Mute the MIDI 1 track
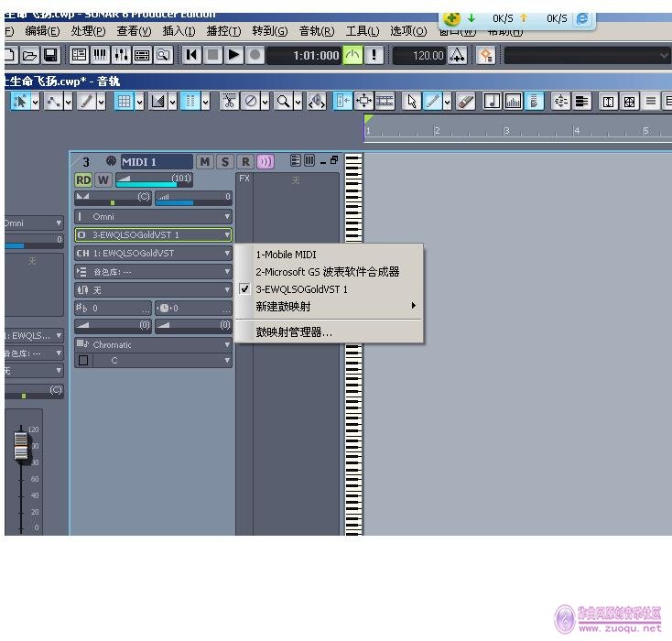672x641 pixels. click(205, 162)
